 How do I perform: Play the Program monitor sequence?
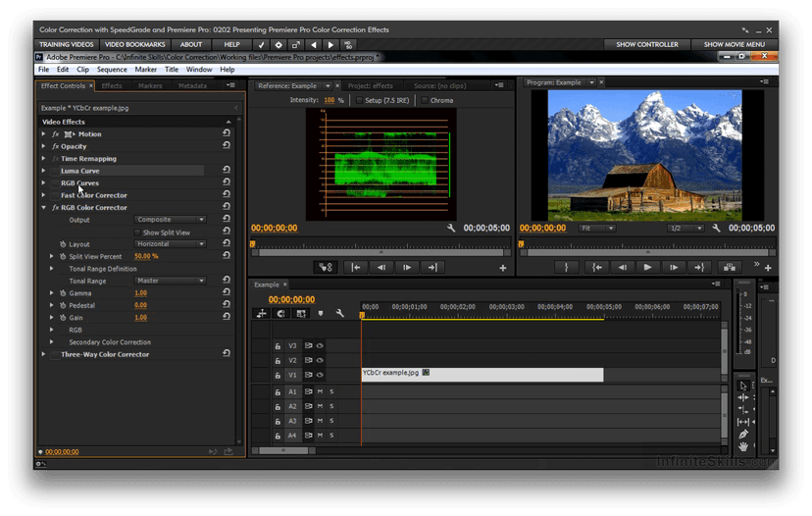[x=647, y=268]
